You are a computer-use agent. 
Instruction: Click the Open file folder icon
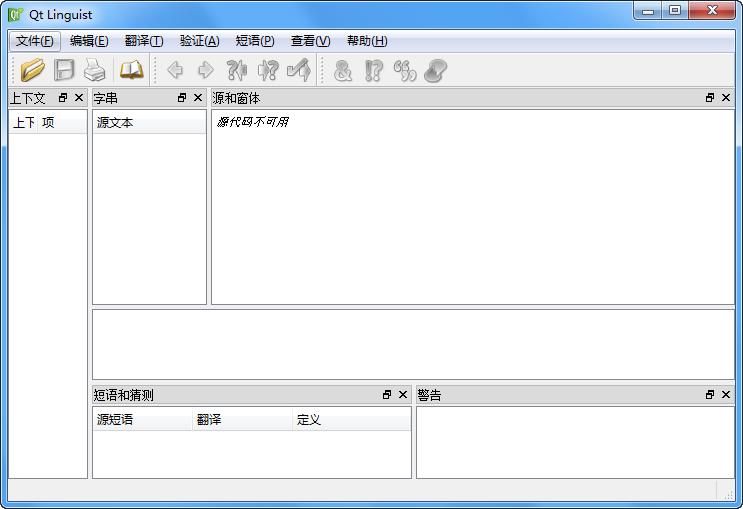coord(33,70)
